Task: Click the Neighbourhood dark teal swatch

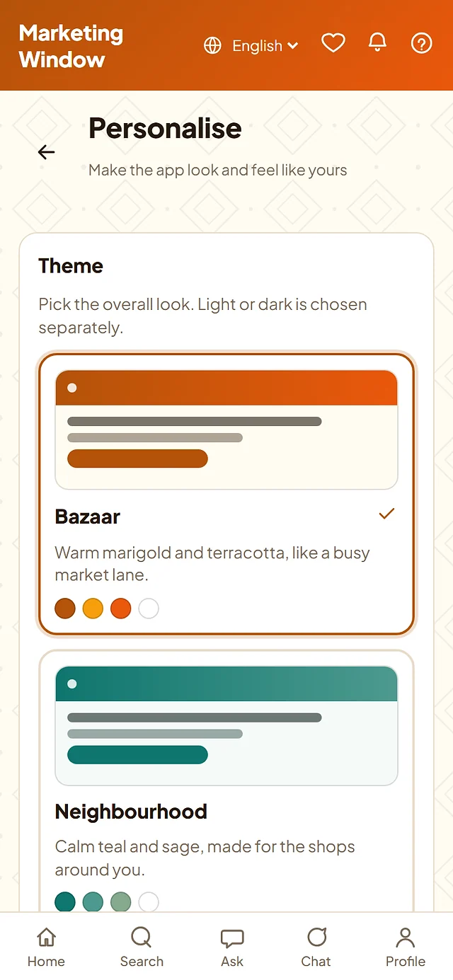Action: pyautogui.click(x=65, y=901)
